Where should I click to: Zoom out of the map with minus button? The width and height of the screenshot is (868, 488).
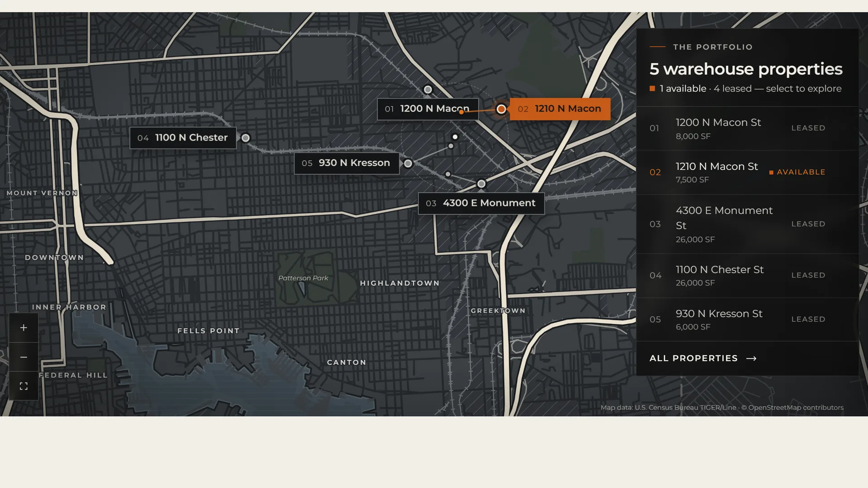click(x=24, y=357)
